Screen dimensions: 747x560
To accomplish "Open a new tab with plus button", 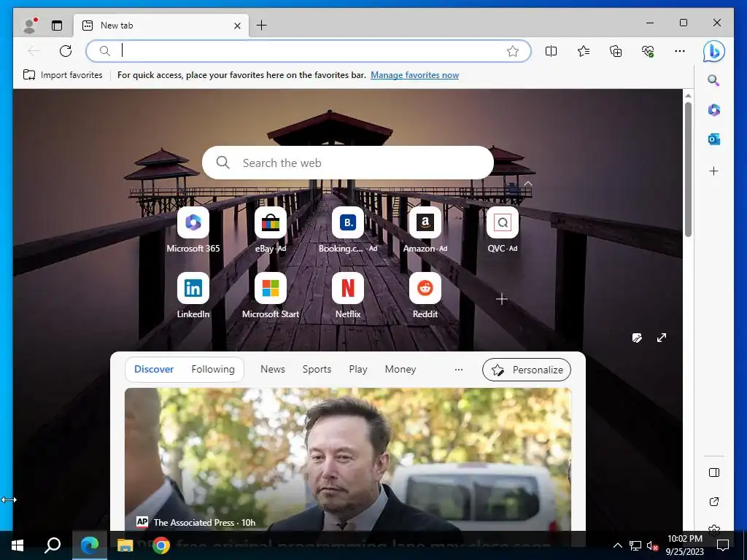I will click(x=262, y=26).
